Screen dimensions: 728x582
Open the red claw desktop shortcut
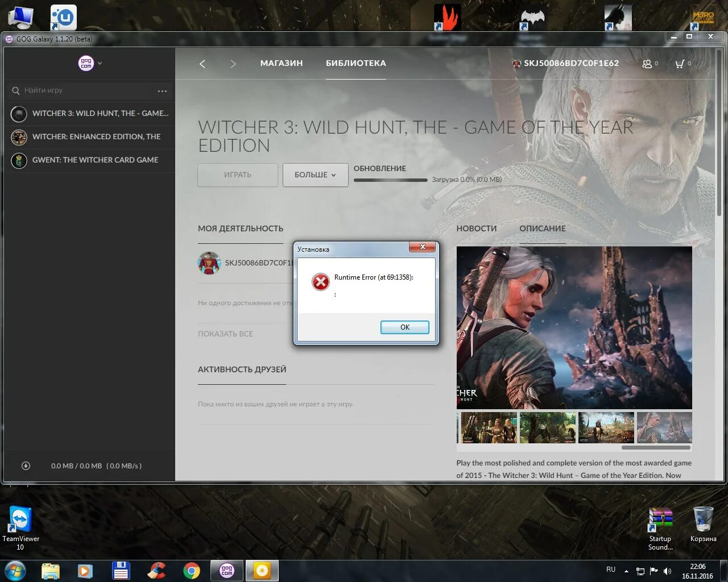coord(447,18)
